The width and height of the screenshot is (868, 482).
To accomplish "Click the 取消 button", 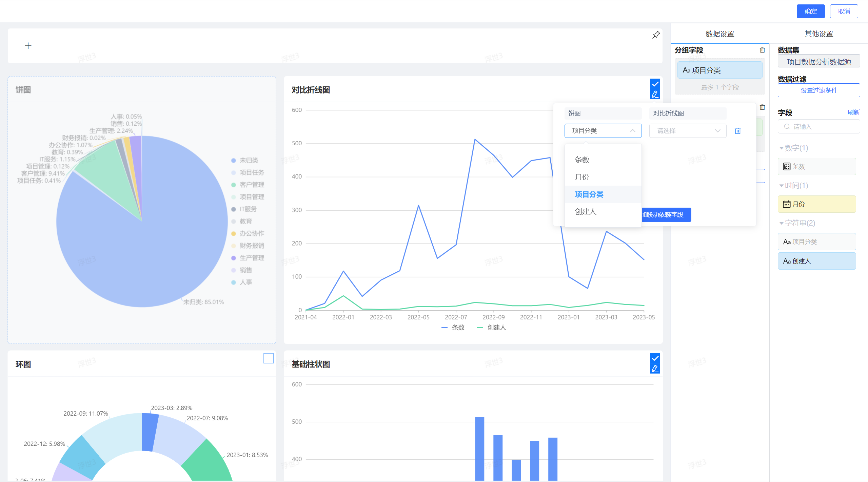I will coord(844,12).
